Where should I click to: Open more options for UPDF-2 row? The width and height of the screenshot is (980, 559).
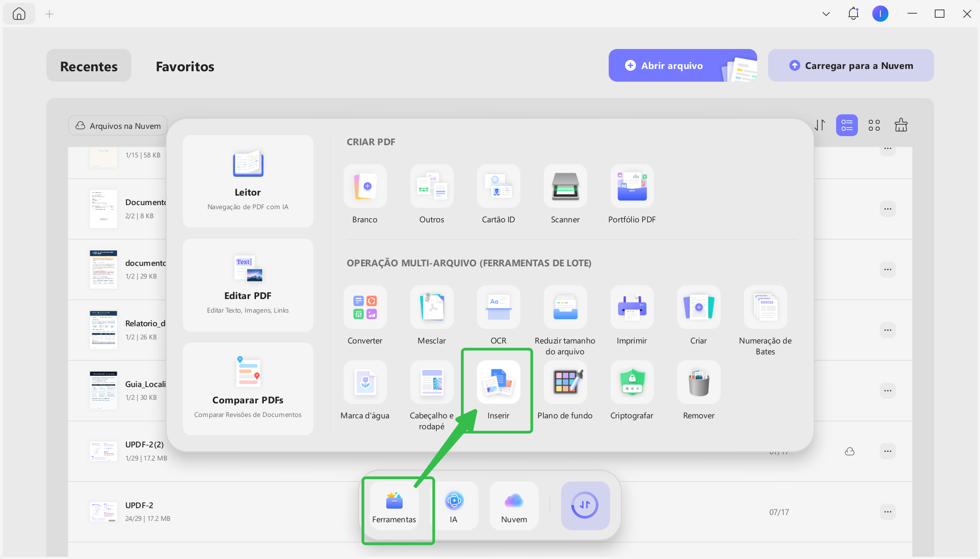pyautogui.click(x=888, y=512)
